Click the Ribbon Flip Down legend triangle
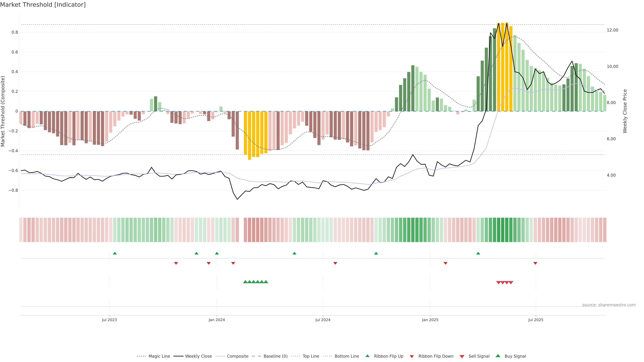 pos(412,356)
